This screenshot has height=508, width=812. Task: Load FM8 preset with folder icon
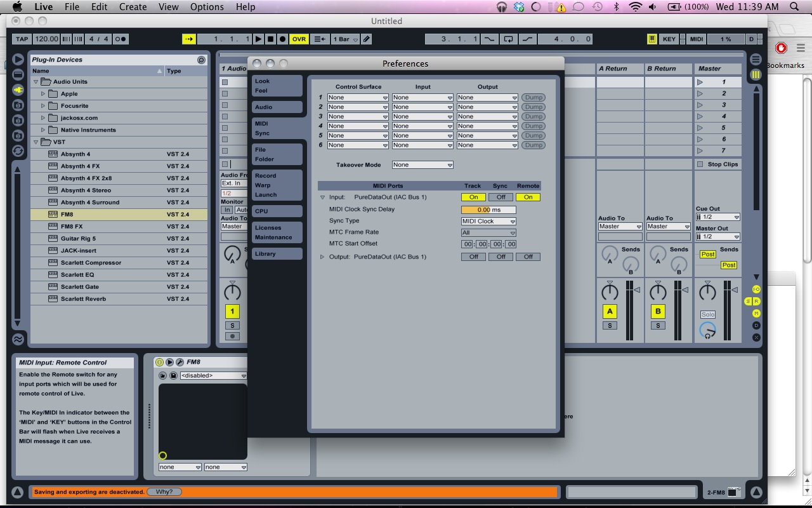coord(162,375)
